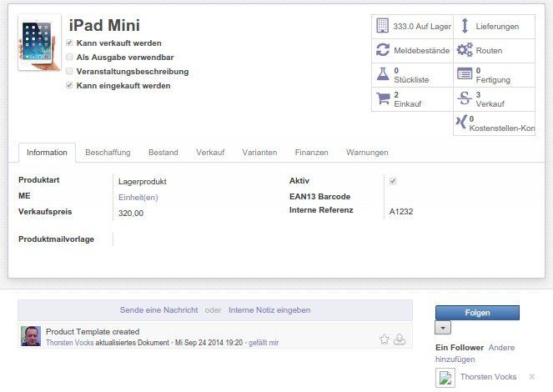This screenshot has height=392, width=553.
Task: Open the Einheit(en) unit of measure link
Action: pyautogui.click(x=138, y=198)
